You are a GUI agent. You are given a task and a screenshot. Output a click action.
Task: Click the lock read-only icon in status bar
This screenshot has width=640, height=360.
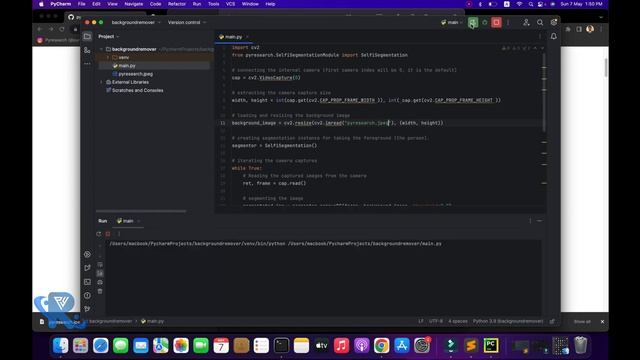pyautogui.click(x=552, y=321)
